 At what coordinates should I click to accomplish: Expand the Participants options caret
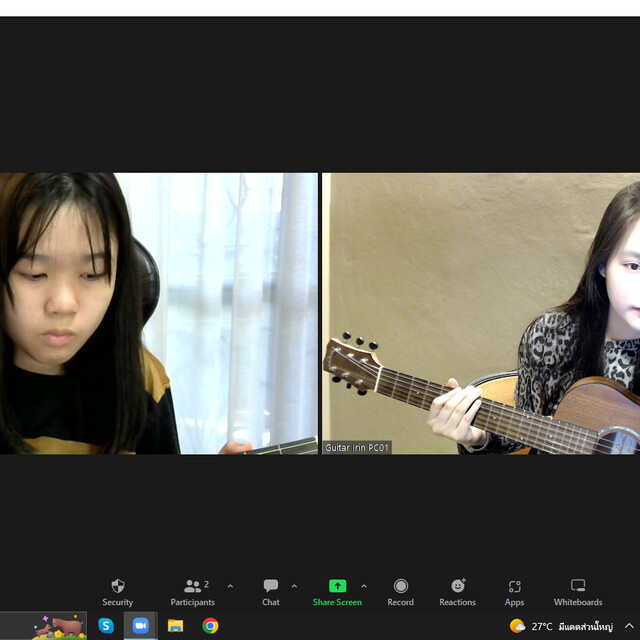pos(230,586)
